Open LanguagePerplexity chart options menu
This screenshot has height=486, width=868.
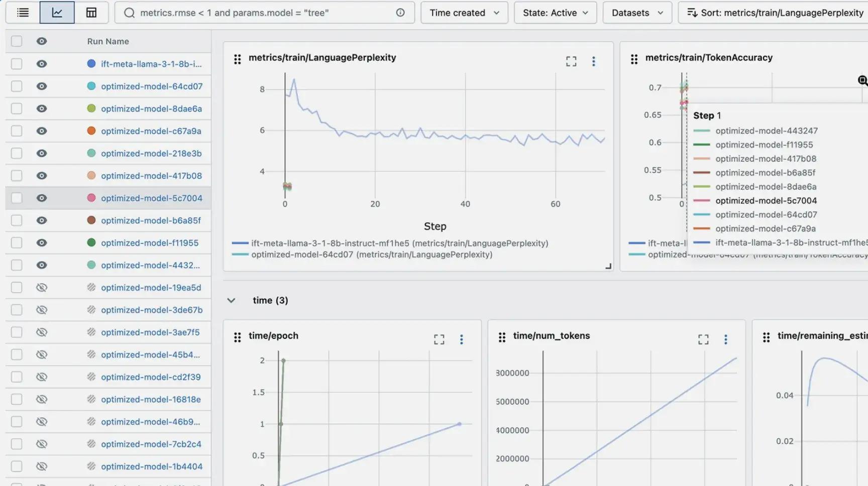click(594, 61)
